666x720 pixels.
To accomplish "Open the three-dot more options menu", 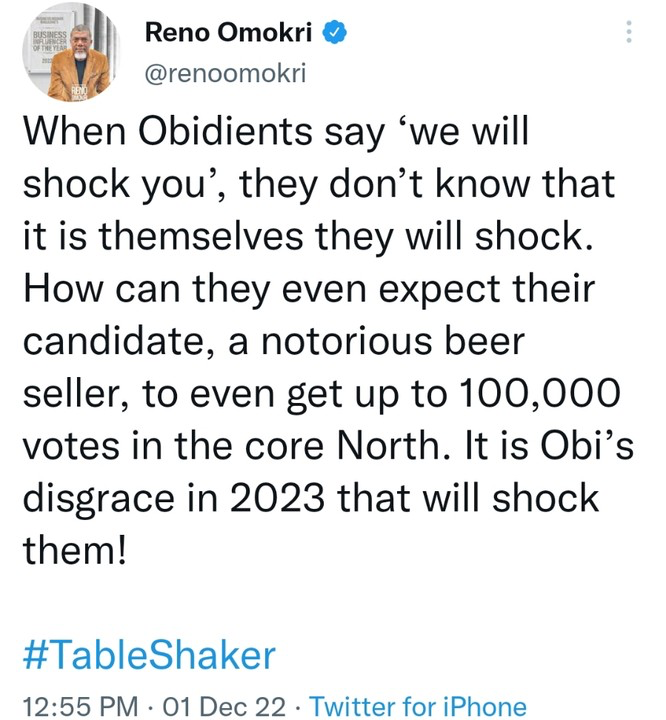I will coord(628,33).
